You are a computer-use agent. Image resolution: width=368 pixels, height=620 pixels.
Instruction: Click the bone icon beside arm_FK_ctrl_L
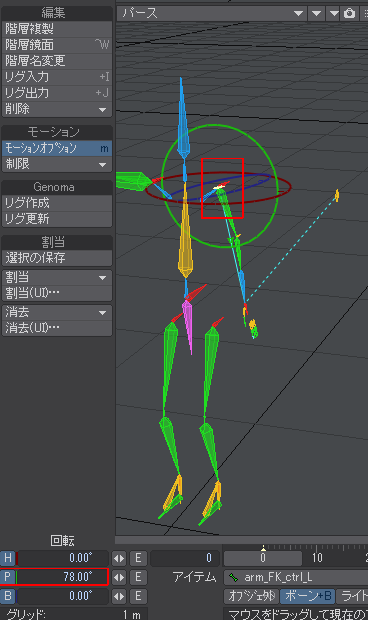point(233,578)
